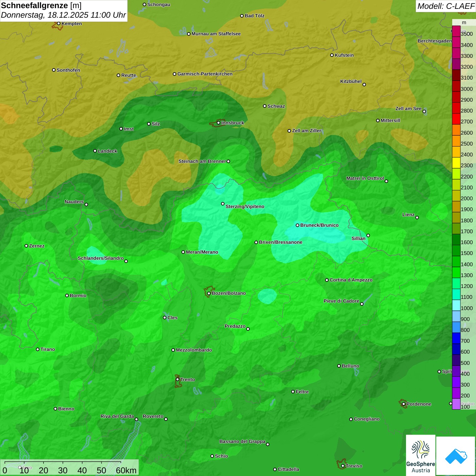Click the Matrei in Osttirol label
The image size is (476, 476).
coord(365,178)
